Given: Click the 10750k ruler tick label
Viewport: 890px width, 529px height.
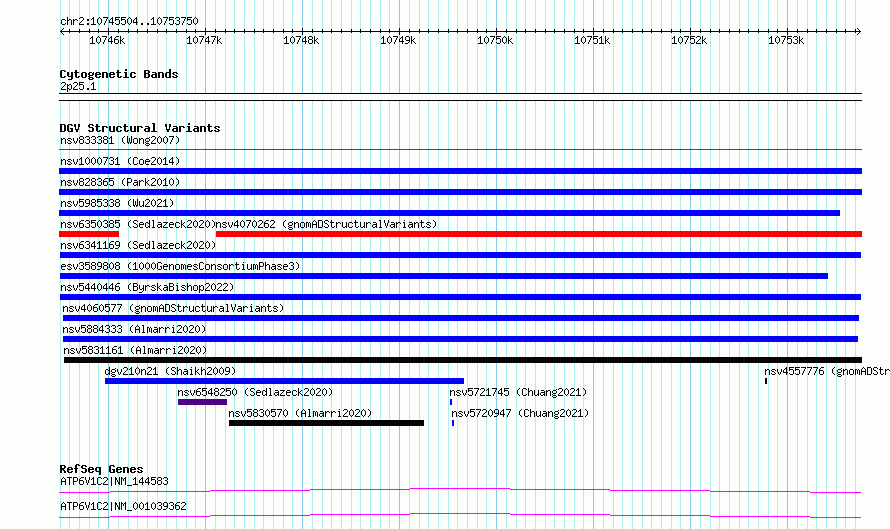Looking at the screenshot, I should pyautogui.click(x=495, y=40).
